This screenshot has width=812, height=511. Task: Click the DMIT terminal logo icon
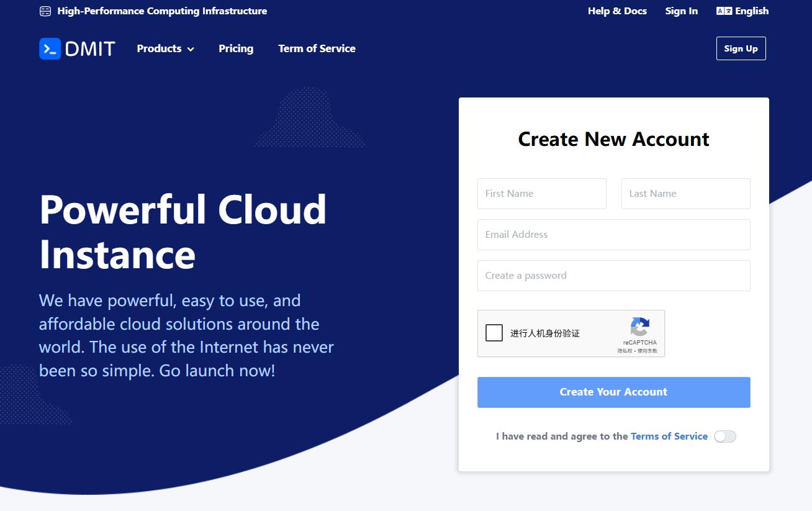click(x=50, y=48)
